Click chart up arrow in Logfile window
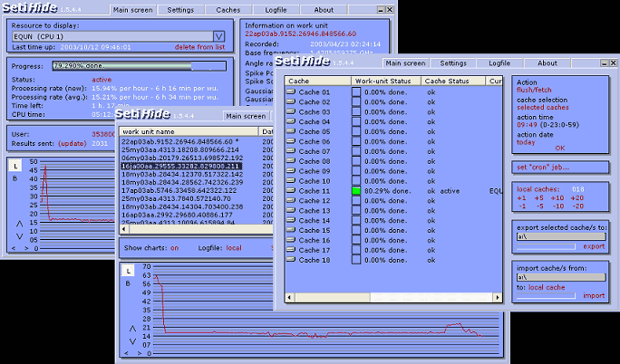Screen dimensions: 620x364 tap(132, 329)
